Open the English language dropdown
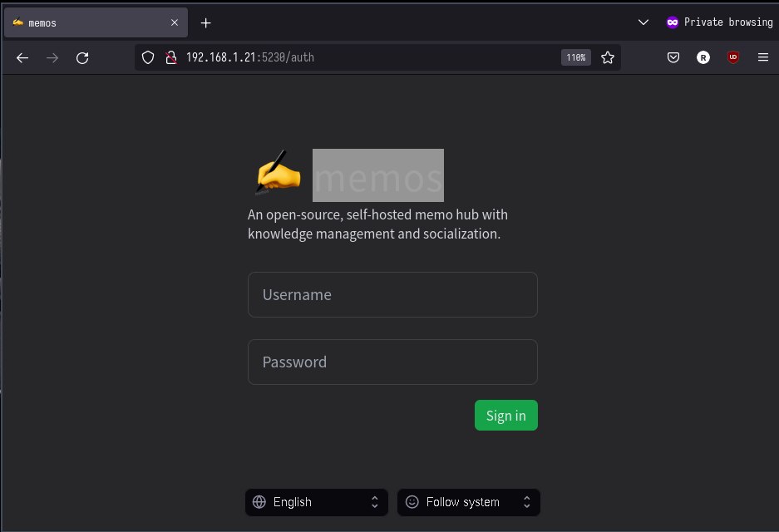 click(x=317, y=502)
